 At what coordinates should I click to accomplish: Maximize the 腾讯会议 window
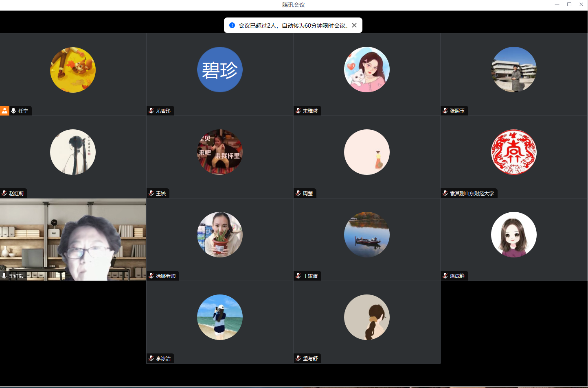click(x=569, y=4)
